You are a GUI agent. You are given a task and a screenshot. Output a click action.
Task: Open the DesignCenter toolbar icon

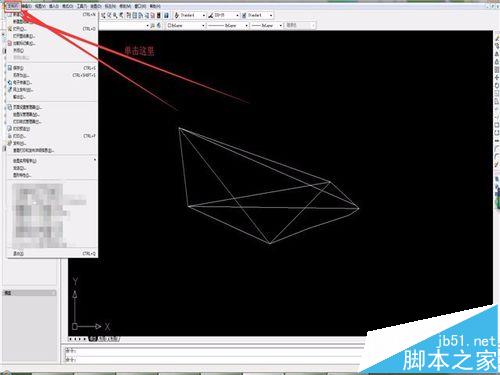click(135, 15)
